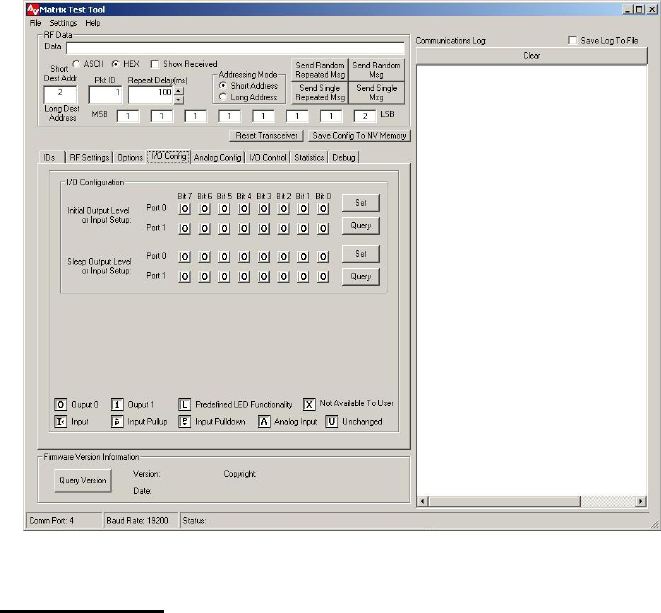Click the Predefined LED Functionality legend icon

185,405
